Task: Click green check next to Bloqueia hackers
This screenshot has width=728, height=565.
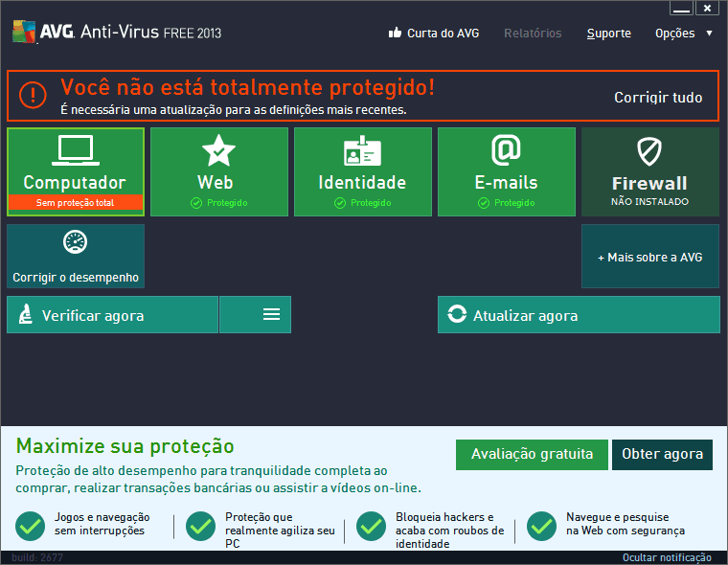Action: (x=371, y=526)
